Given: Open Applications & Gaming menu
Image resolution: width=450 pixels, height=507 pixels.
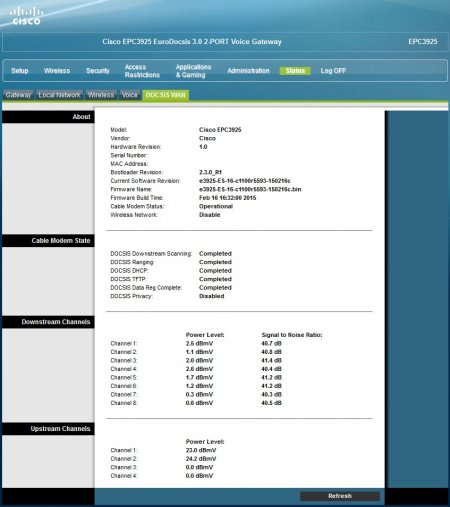Looking at the screenshot, I should [193, 71].
